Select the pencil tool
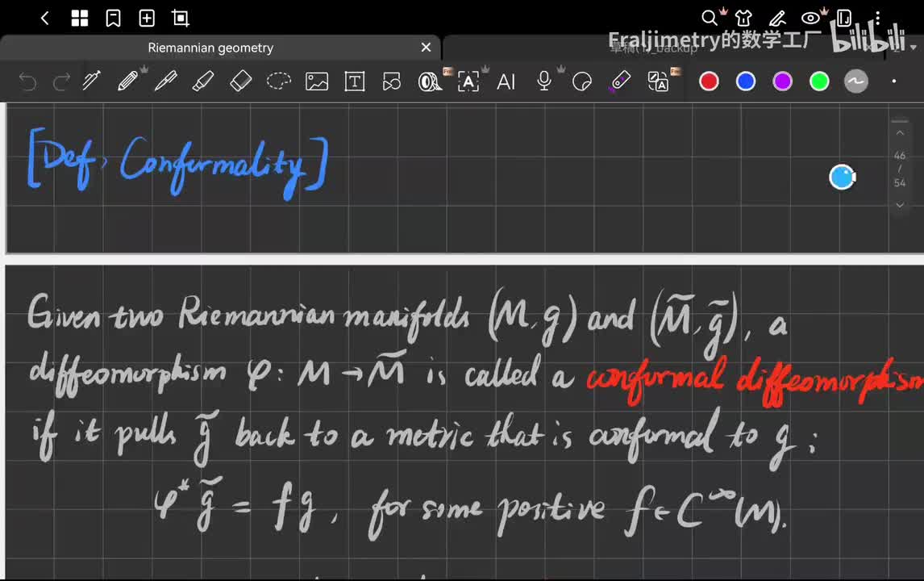 coord(128,81)
